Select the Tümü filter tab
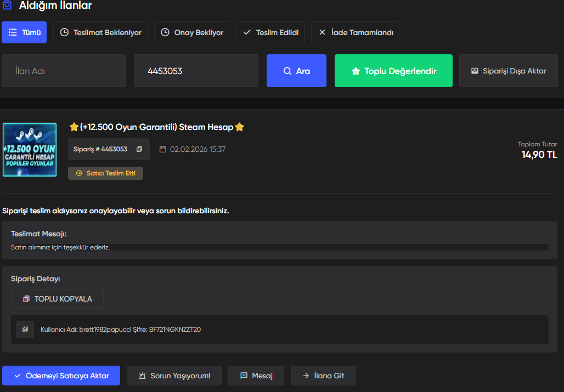The height and width of the screenshot is (392, 564). click(24, 32)
